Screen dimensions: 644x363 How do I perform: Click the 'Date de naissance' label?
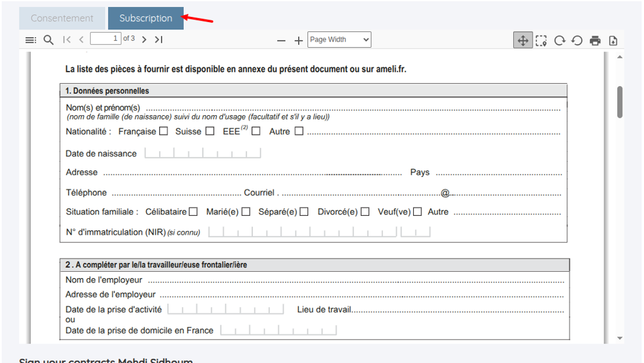[x=101, y=154]
